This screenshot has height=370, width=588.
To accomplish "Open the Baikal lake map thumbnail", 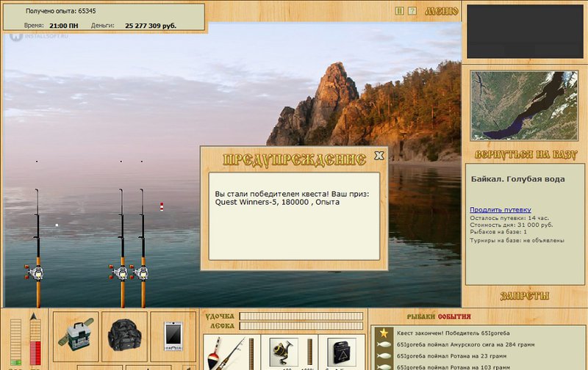I will click(524, 105).
